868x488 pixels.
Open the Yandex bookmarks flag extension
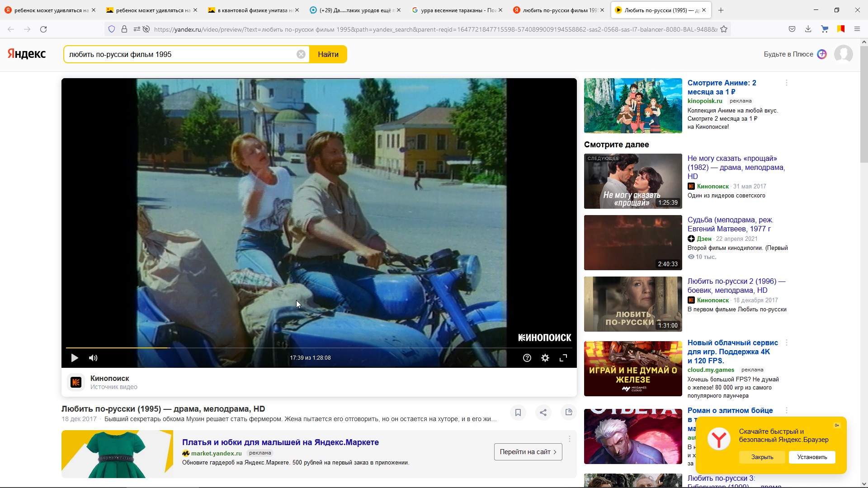(x=841, y=29)
